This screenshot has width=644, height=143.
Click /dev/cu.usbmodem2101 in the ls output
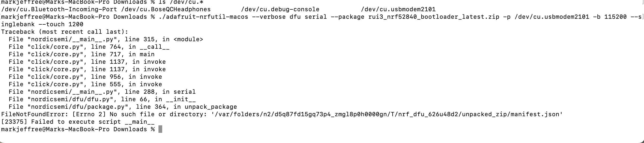[x=398, y=9]
